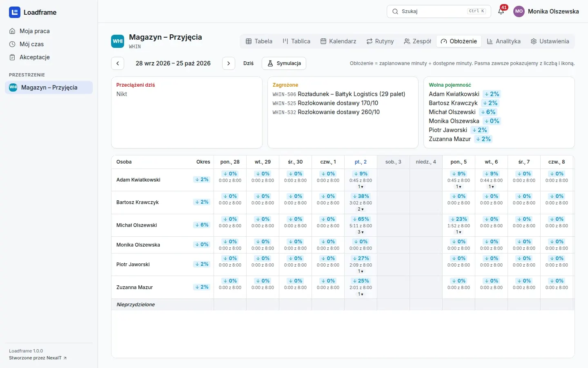Select the Obłożenie tab
The width and height of the screenshot is (588, 368).
click(459, 41)
